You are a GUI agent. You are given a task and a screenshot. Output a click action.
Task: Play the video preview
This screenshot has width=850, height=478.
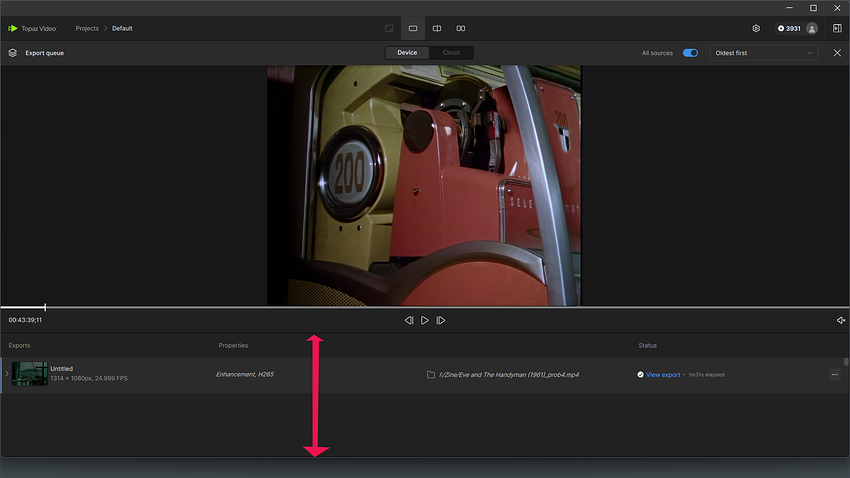coord(424,320)
